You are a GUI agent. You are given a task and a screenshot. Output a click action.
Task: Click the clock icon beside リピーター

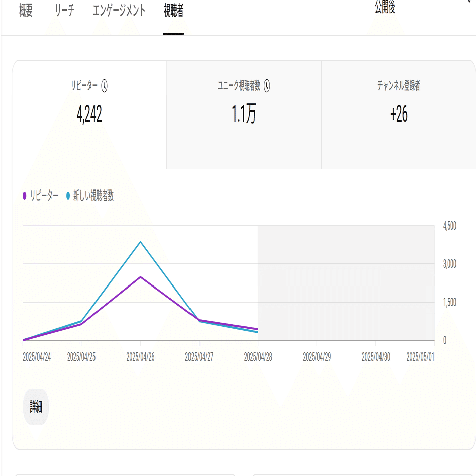pyautogui.click(x=104, y=86)
